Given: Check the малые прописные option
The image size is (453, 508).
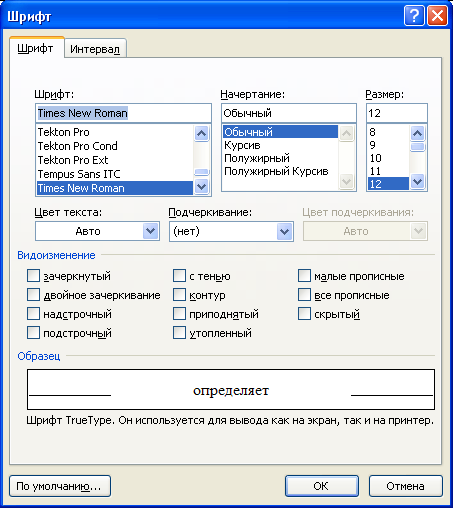Looking at the screenshot, I should click(x=304, y=276).
